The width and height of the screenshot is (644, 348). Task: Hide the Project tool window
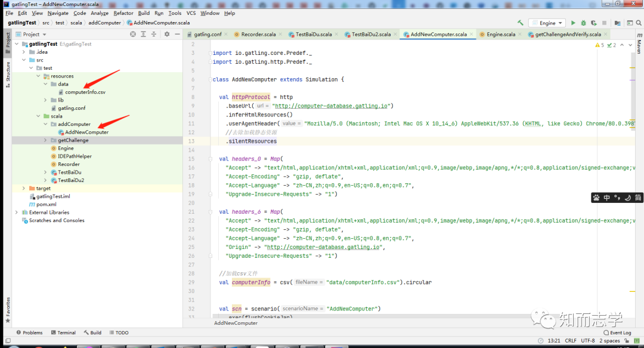pyautogui.click(x=178, y=34)
